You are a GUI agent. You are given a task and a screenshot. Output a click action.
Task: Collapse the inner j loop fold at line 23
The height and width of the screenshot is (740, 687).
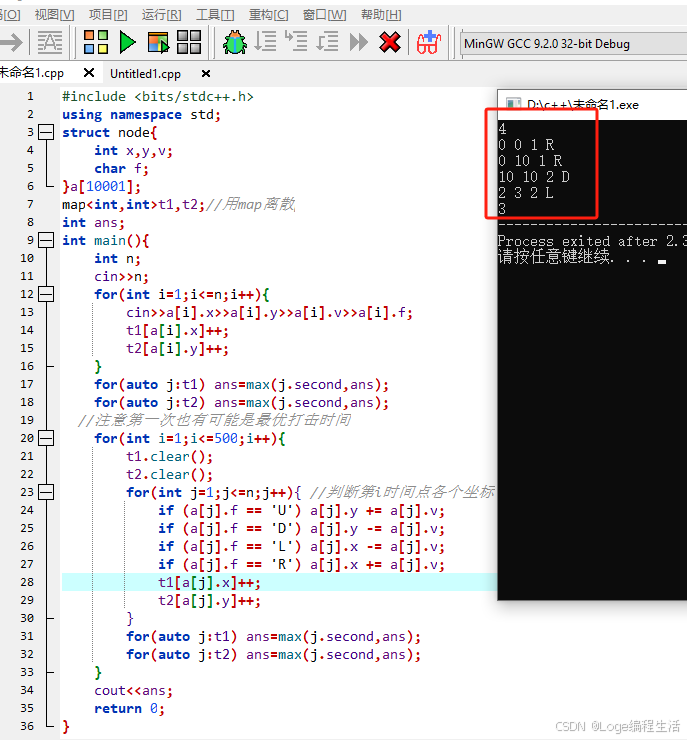click(x=46, y=492)
